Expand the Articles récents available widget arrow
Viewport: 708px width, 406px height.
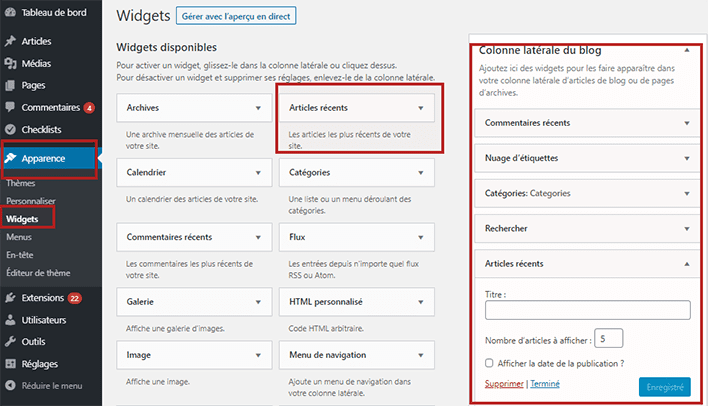pos(420,108)
